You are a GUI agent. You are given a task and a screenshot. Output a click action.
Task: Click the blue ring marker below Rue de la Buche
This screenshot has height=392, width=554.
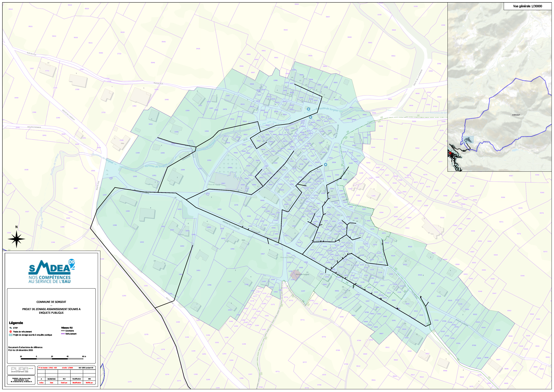click(x=325, y=165)
